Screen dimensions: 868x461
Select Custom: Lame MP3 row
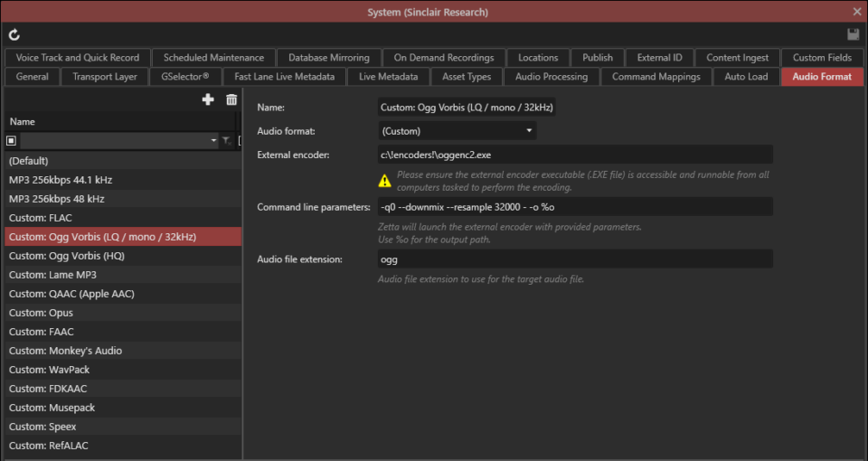point(123,275)
